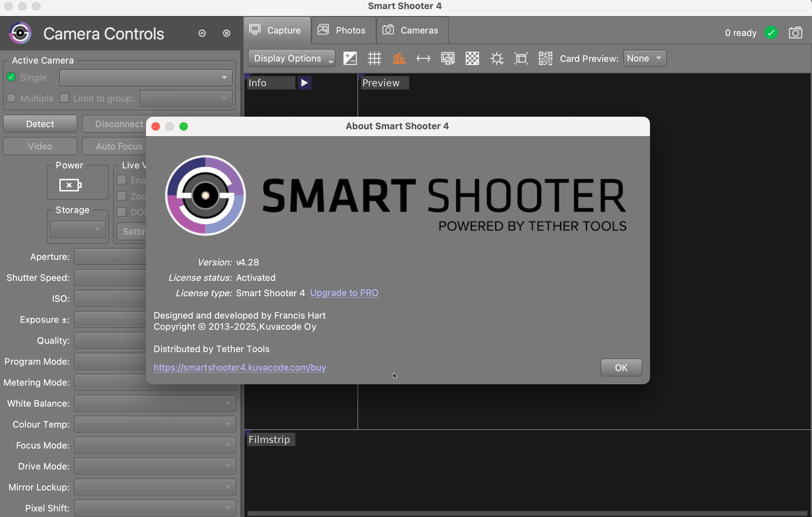
Task: Select the Single camera radio button
Action: point(11,77)
